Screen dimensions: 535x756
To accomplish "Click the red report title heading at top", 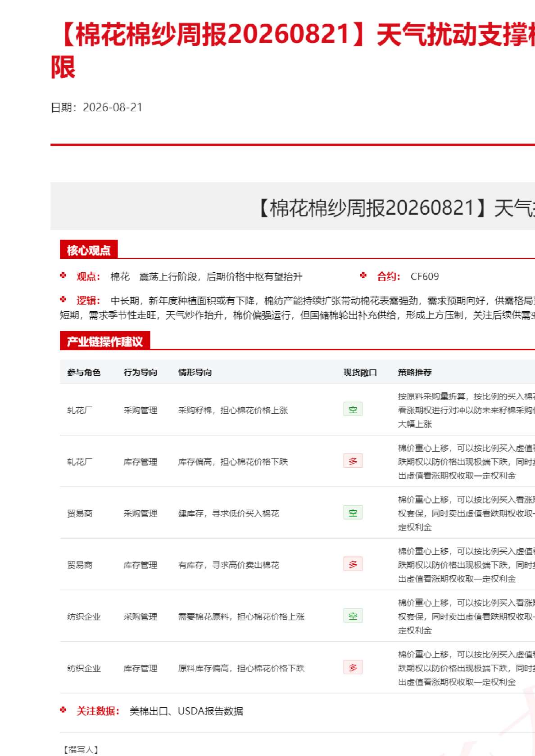I will pyautogui.click(x=293, y=50).
